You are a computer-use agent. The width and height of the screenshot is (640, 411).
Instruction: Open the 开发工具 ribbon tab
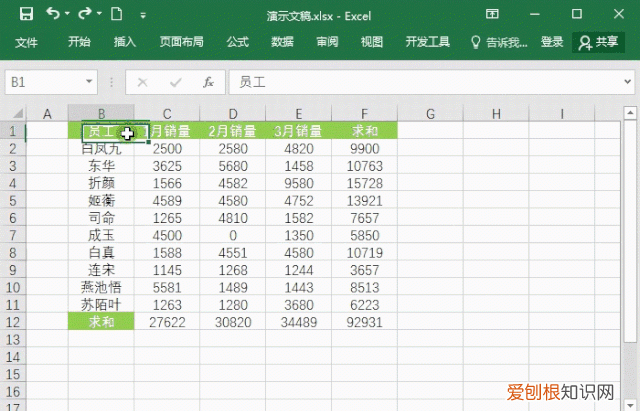(x=427, y=42)
